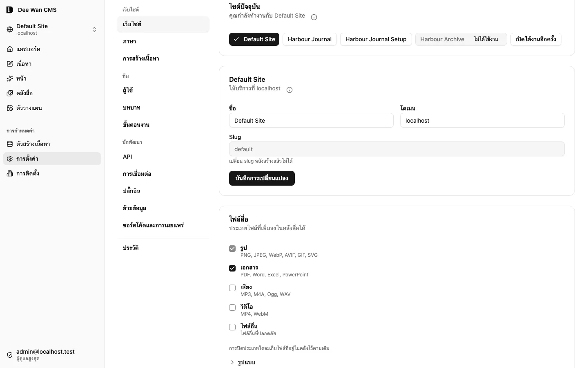Click the Dee Wan CMS logo icon

click(x=10, y=10)
